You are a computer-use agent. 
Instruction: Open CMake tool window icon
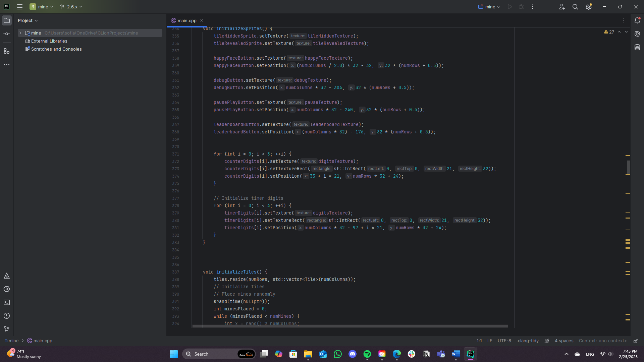click(x=7, y=276)
